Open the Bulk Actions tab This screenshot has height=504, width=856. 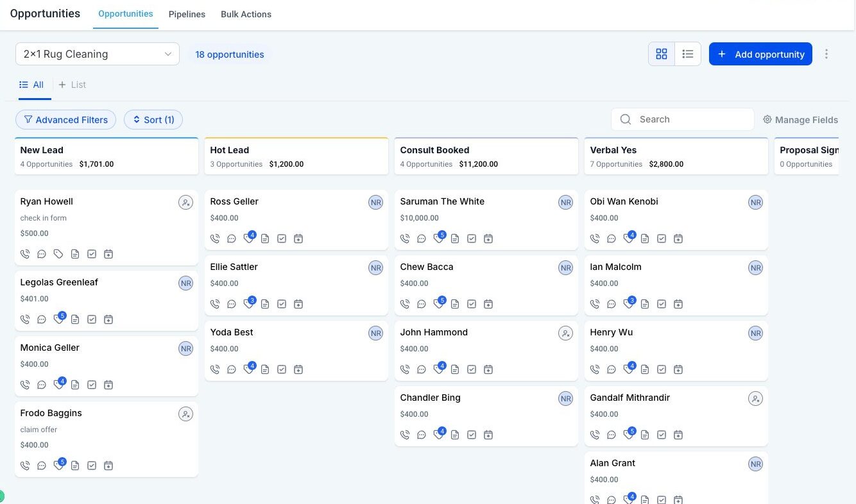246,14
